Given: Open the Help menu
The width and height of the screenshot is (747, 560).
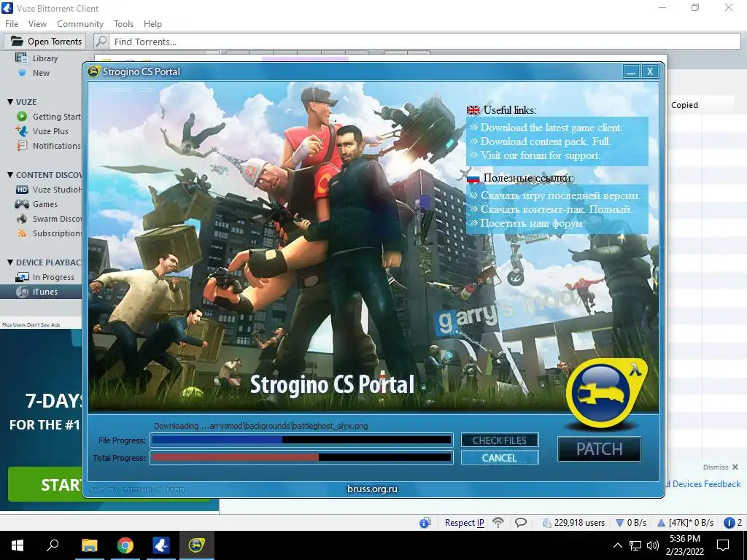Looking at the screenshot, I should (x=152, y=24).
